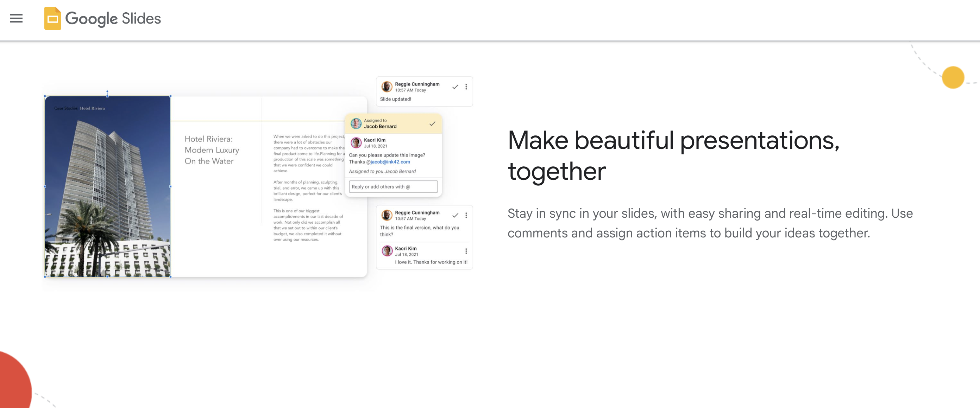Toggle resolve on the 'final version' comment

455,215
